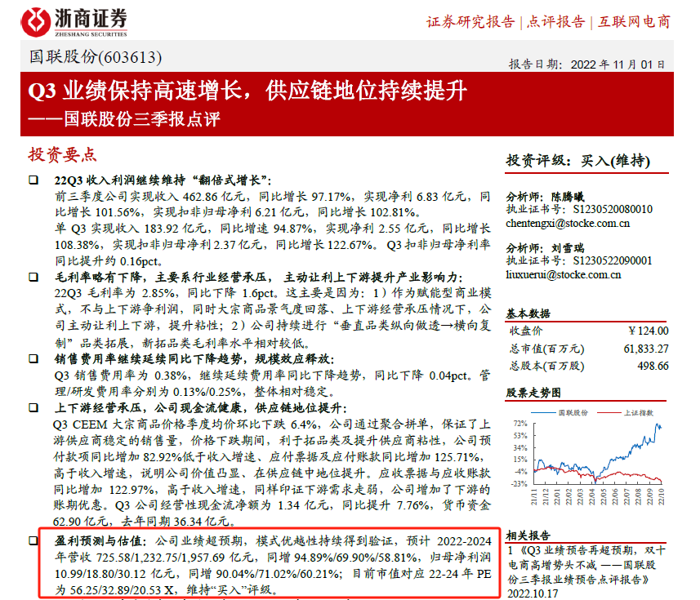Click the checkbox bullet beside 盈利预测与估值
700x600 pixels.
33,540
